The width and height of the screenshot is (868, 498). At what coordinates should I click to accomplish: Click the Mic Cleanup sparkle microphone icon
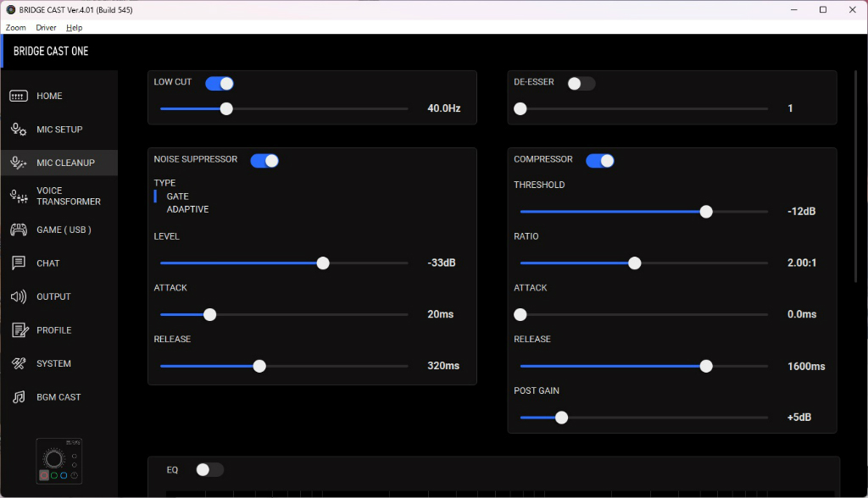19,163
